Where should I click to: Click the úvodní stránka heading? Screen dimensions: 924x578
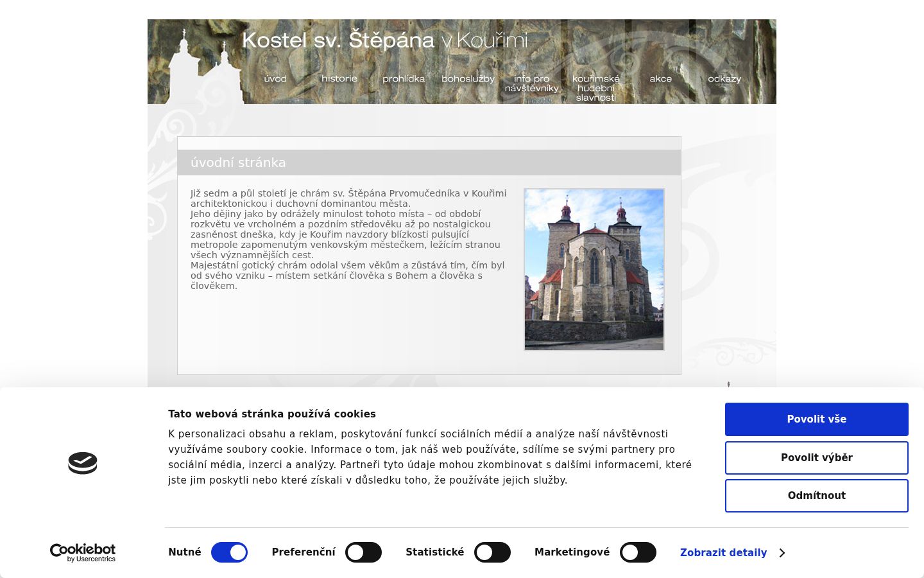(238, 162)
